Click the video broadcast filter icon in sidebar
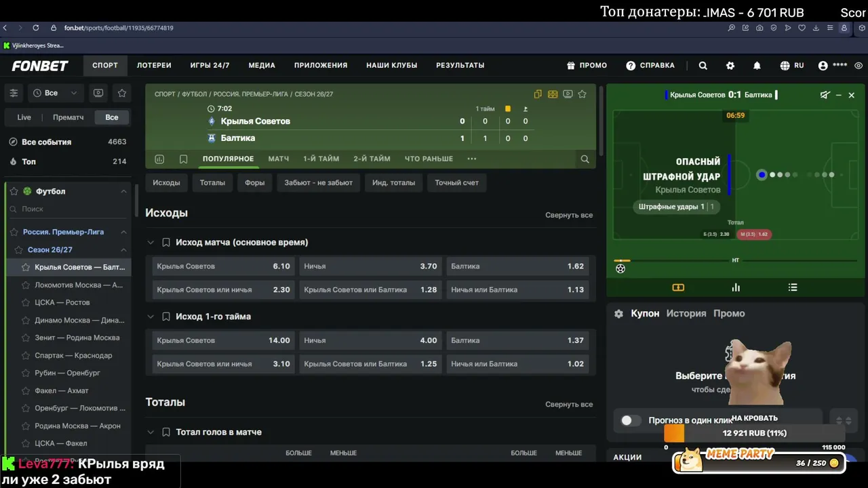This screenshot has width=868, height=488. click(x=98, y=93)
